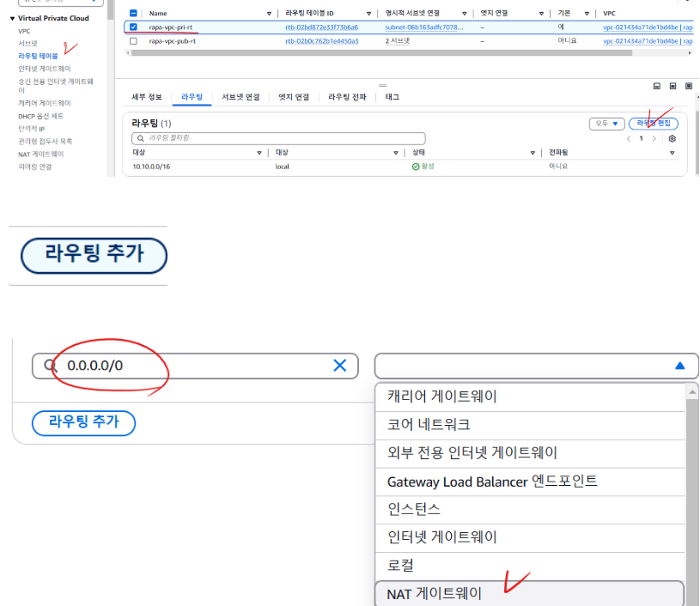Viewport: 700px width, 606px height.
Task: Select 코어 네트워크 from the dropdown list
Action: click(530, 425)
